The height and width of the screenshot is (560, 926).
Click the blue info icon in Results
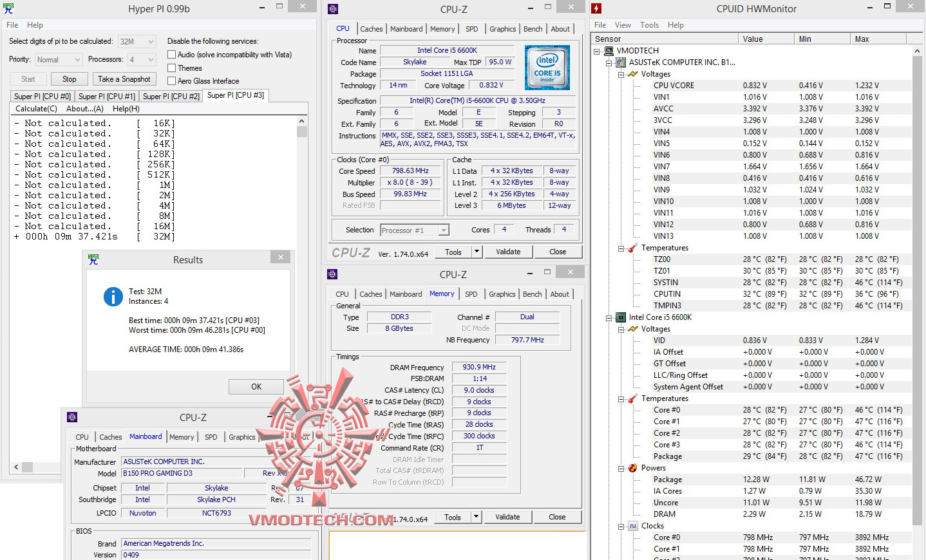pos(113,296)
